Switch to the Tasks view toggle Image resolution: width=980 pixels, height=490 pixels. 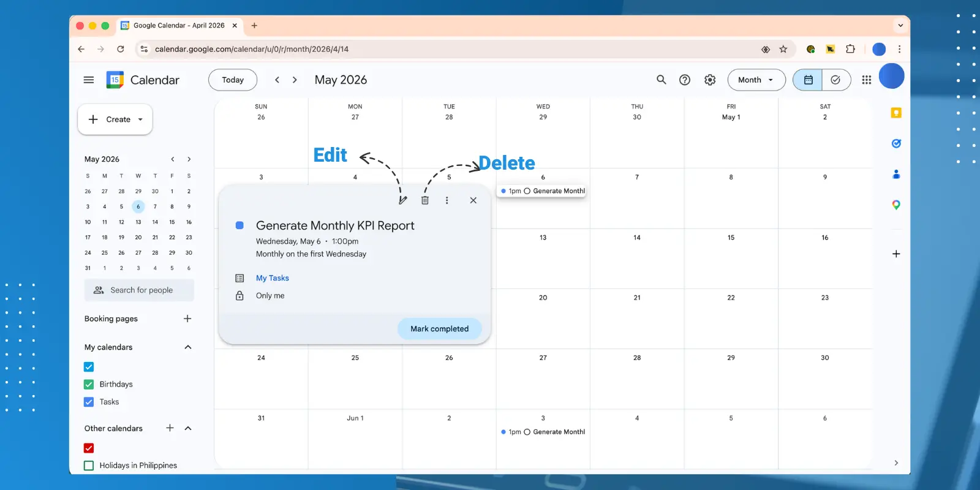click(x=835, y=80)
